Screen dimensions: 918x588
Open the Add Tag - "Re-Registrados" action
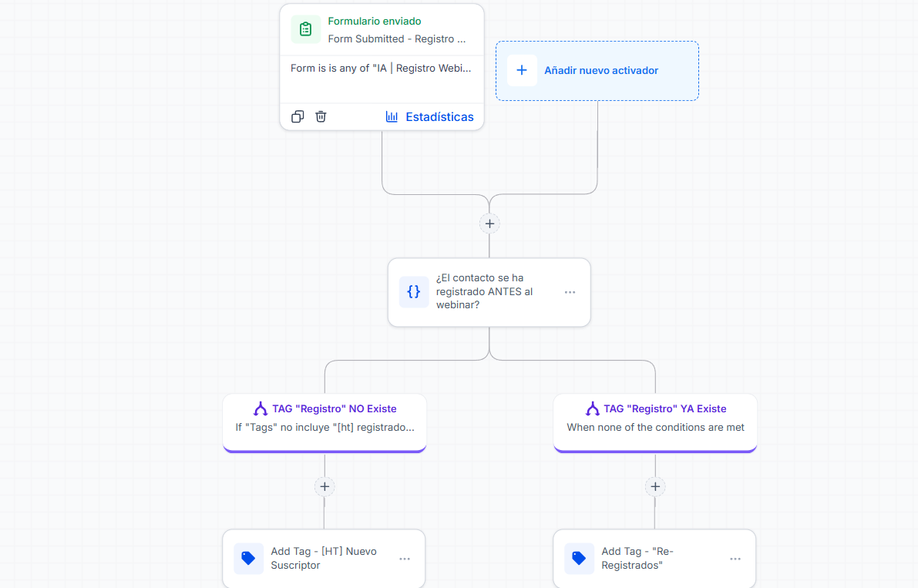654,559
